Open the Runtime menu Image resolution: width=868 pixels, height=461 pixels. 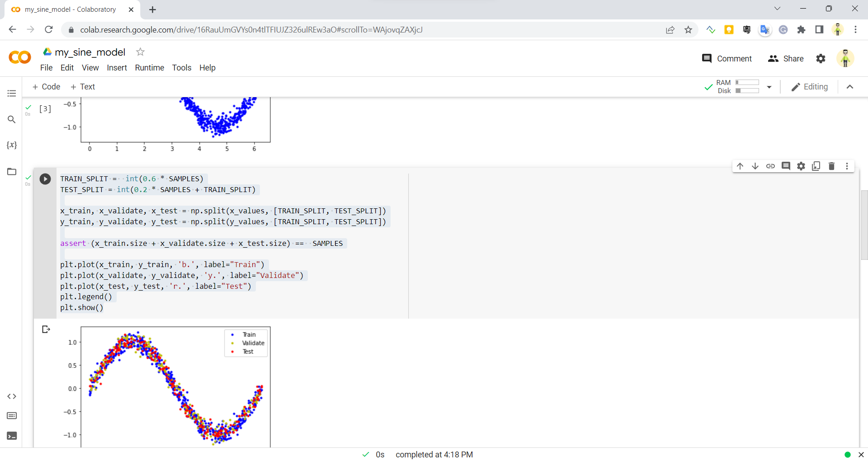(150, 68)
